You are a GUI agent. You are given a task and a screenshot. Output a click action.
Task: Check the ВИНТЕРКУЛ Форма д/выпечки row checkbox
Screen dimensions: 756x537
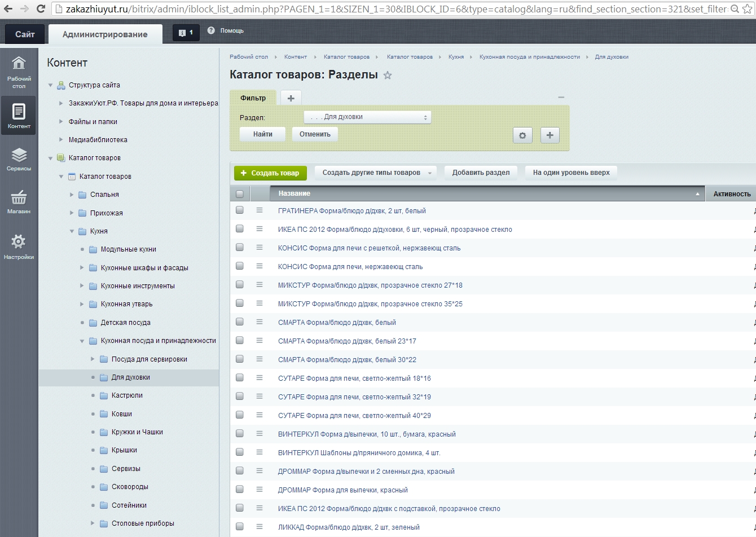[240, 433]
